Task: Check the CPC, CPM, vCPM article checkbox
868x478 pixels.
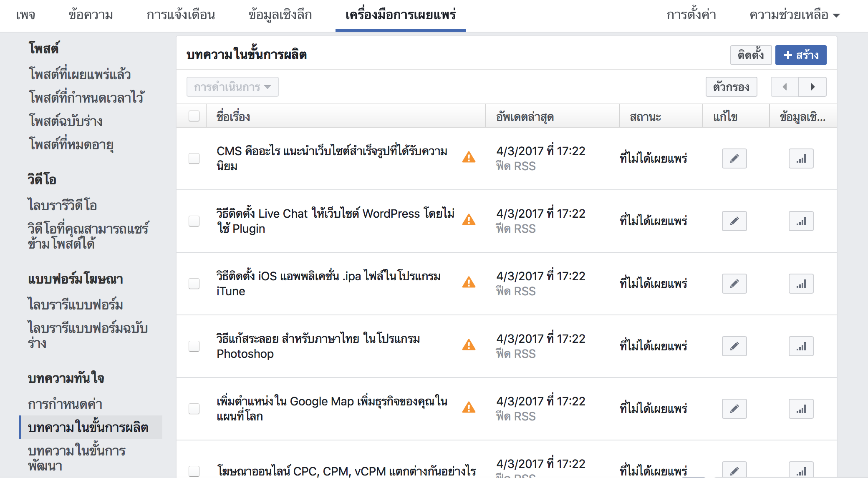Action: [x=194, y=471]
